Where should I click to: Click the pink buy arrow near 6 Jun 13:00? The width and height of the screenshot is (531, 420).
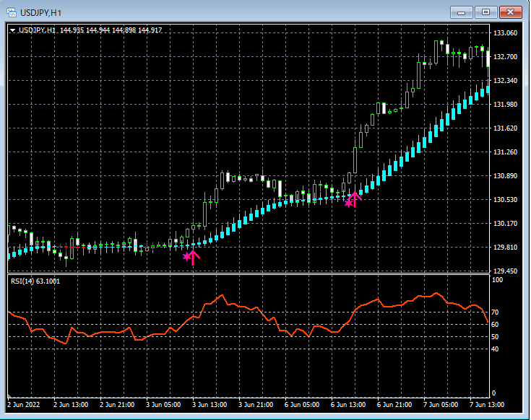tap(355, 199)
